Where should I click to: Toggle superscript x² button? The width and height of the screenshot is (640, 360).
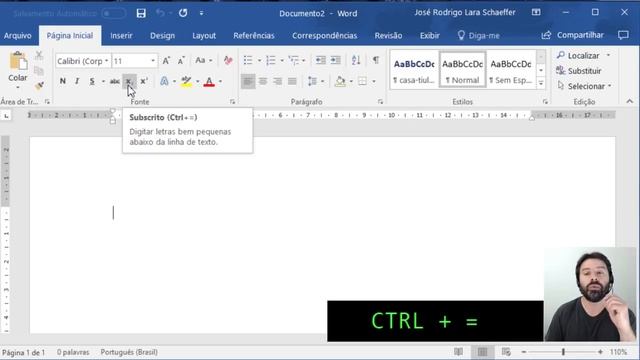144,81
